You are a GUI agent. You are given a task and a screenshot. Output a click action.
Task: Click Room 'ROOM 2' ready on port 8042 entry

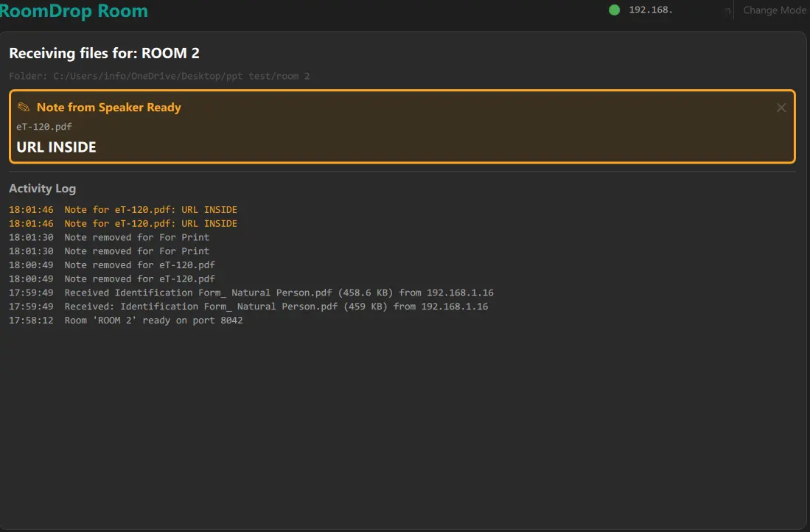point(125,321)
